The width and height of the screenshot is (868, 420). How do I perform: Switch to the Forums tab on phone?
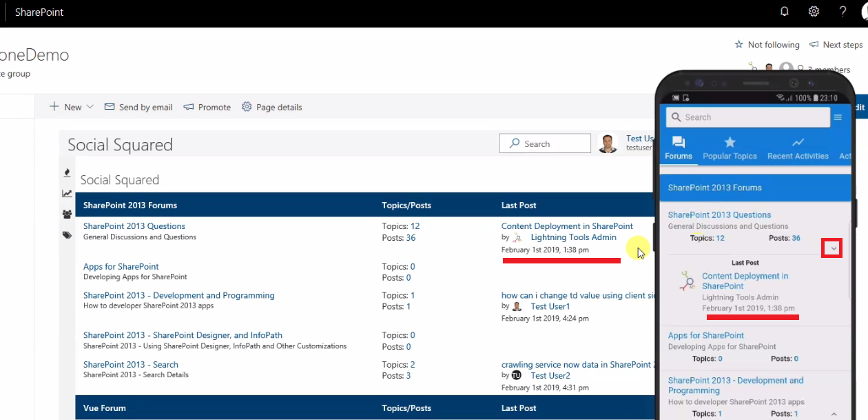pyautogui.click(x=679, y=148)
